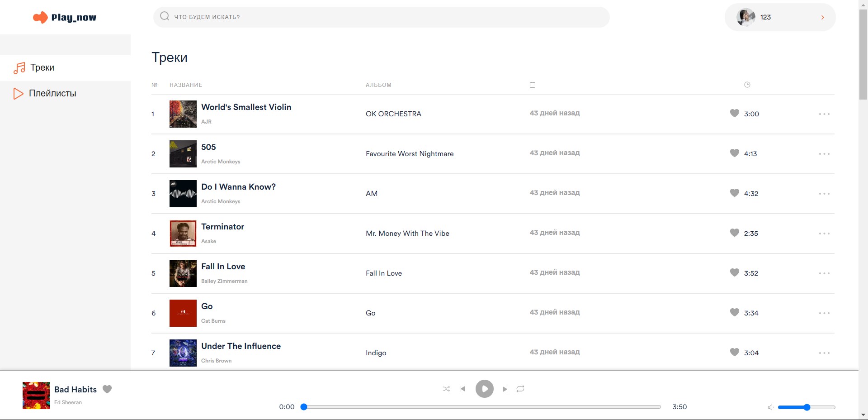
Task: Toggle heart on Bad Habits in player
Action: click(107, 389)
